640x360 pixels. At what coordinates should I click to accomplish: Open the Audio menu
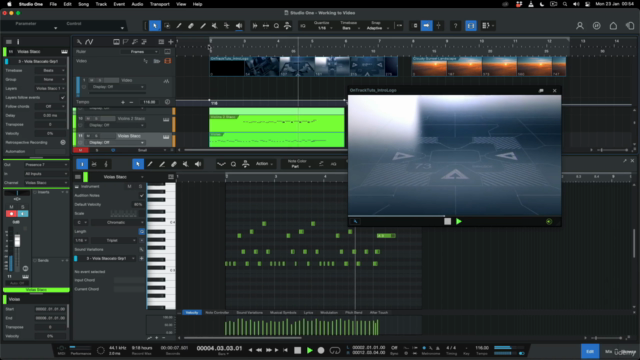click(137, 4)
